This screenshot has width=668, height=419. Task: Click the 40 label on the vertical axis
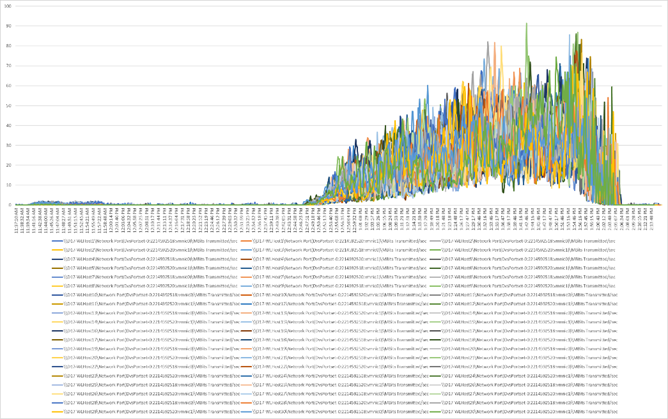(8, 125)
